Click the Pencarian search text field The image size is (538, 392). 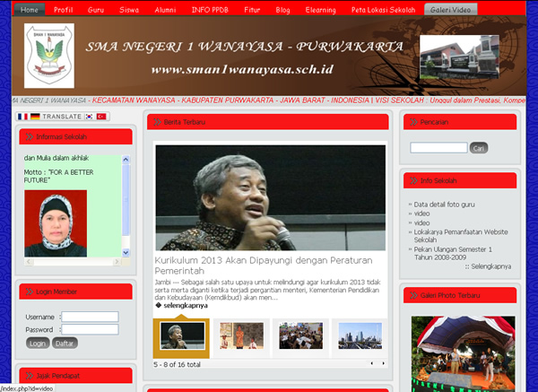tap(438, 147)
